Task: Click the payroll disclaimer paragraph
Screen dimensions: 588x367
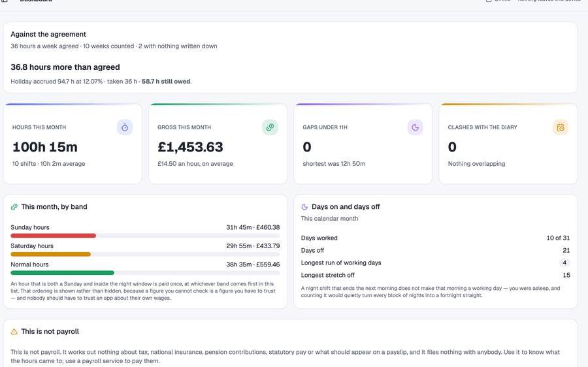Action: tap(285, 357)
